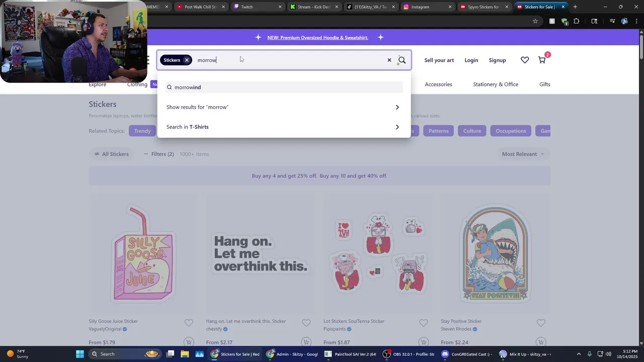Screen dimensions: 644x362
Task: Clear the search text with the X icon
Action: tap(389, 60)
